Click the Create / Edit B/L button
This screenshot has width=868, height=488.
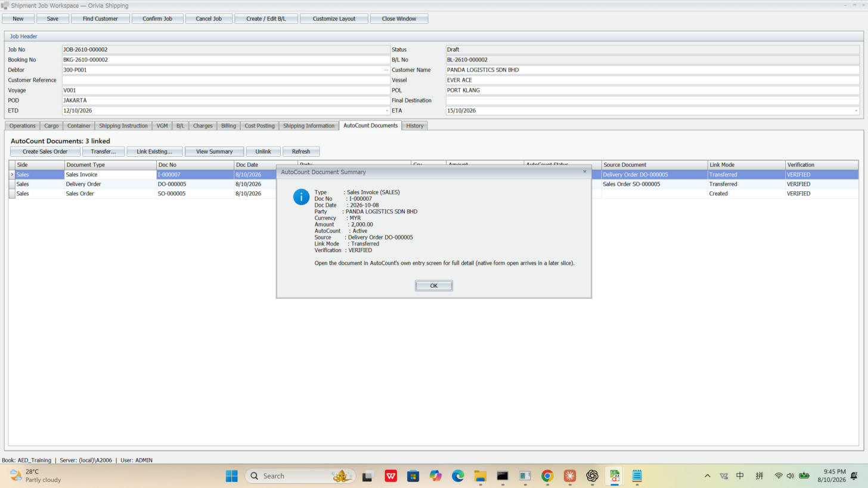[x=266, y=18]
